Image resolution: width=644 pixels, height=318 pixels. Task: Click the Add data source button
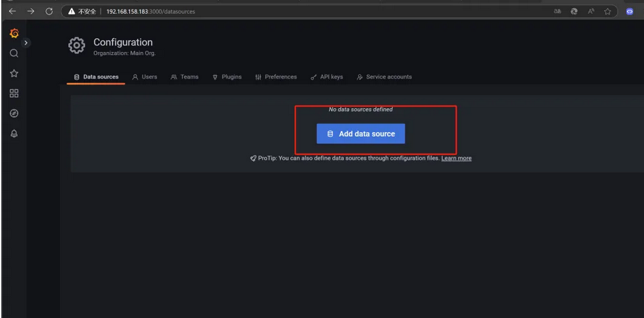pyautogui.click(x=361, y=134)
